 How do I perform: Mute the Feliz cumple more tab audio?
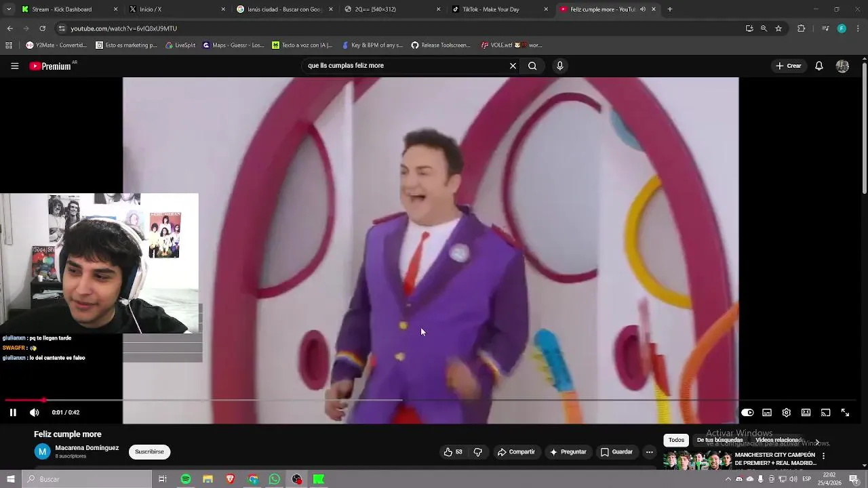click(x=642, y=9)
